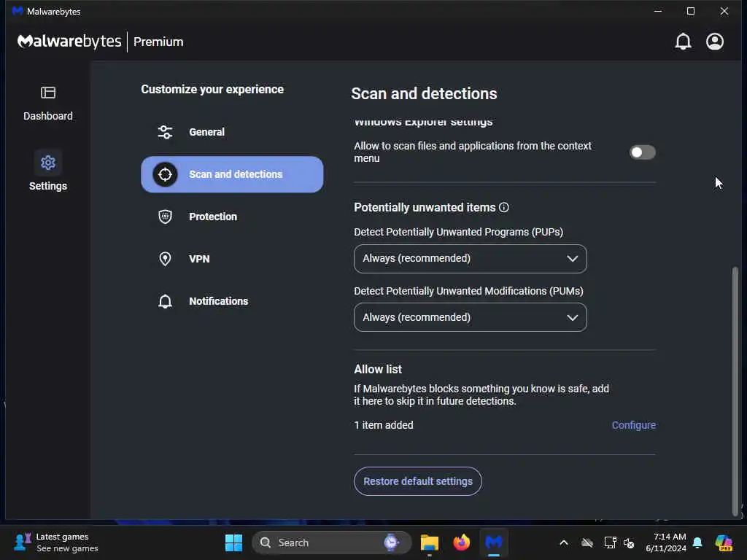Click the muted volume tray icon
This screenshot has height=560, width=747.
coord(629,542)
